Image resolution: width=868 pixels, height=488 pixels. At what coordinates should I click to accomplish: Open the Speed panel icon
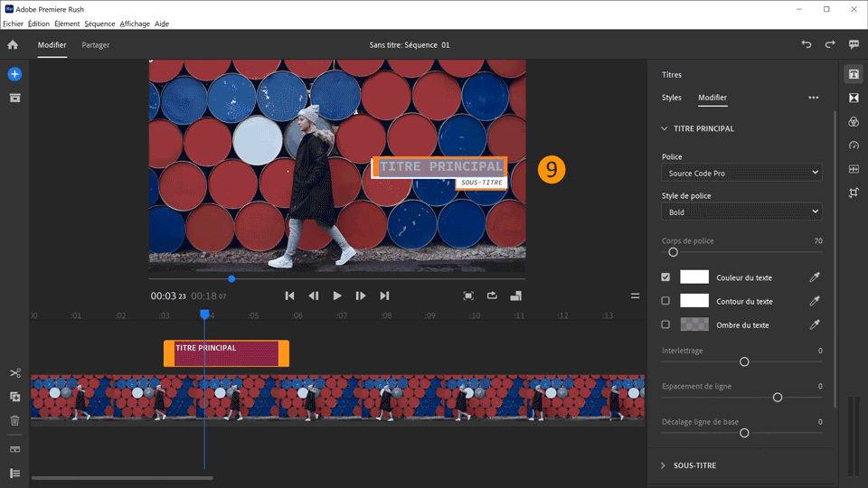(x=854, y=145)
